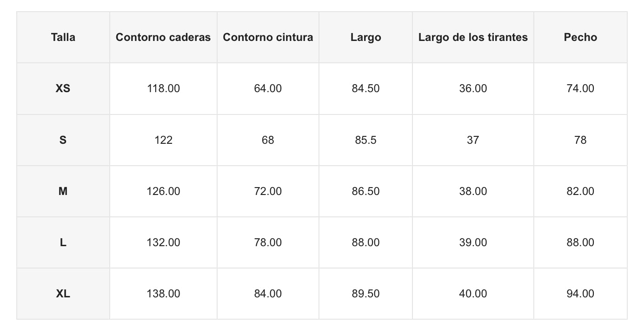Select the Contorno cintura header cell
This screenshot has height=329, width=644.
[x=268, y=37]
